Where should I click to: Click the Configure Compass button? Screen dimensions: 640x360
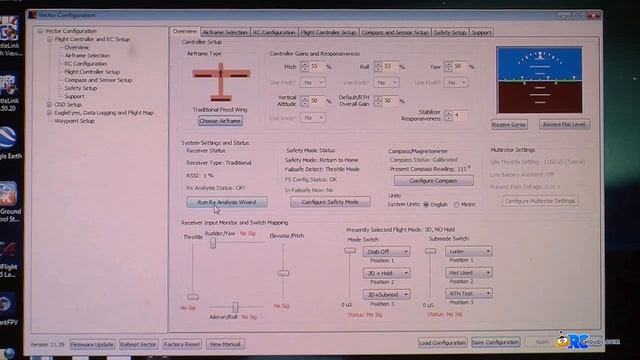[433, 180]
